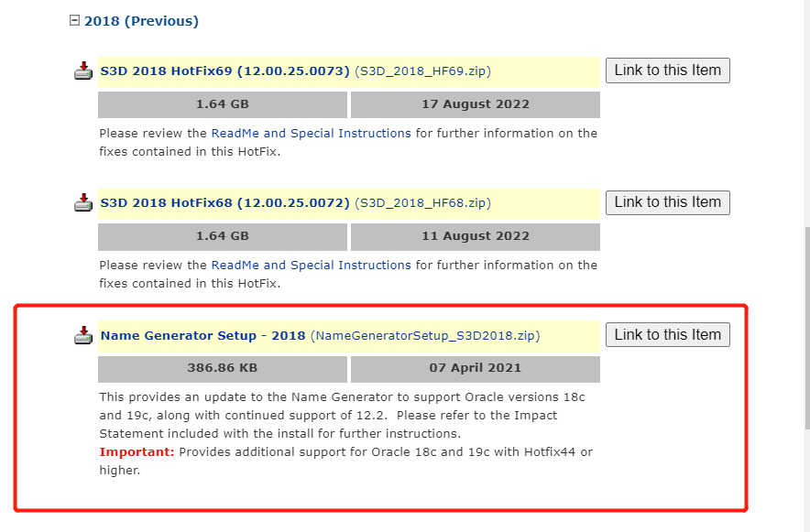810x532 pixels.
Task: Click the 11 August 2022 date cell
Action: coord(476,236)
